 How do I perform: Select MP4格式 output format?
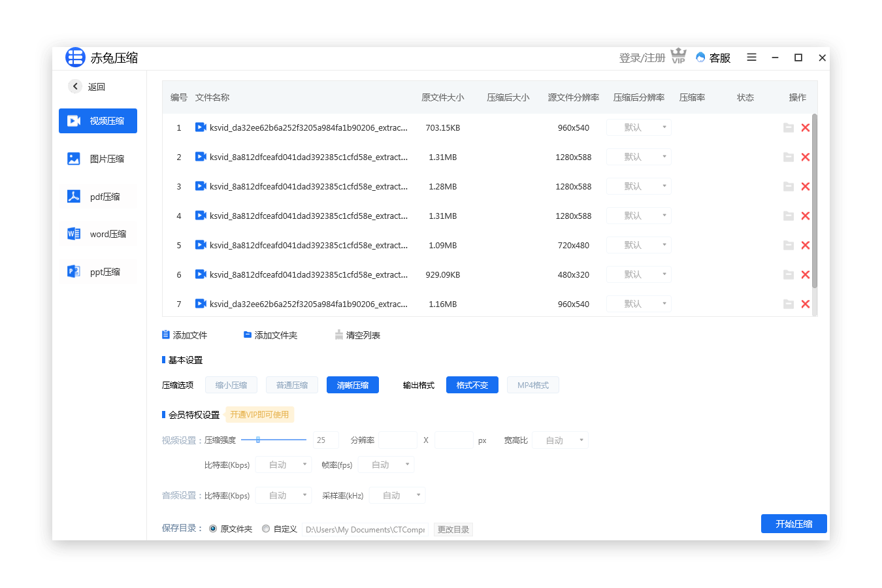pyautogui.click(x=533, y=385)
